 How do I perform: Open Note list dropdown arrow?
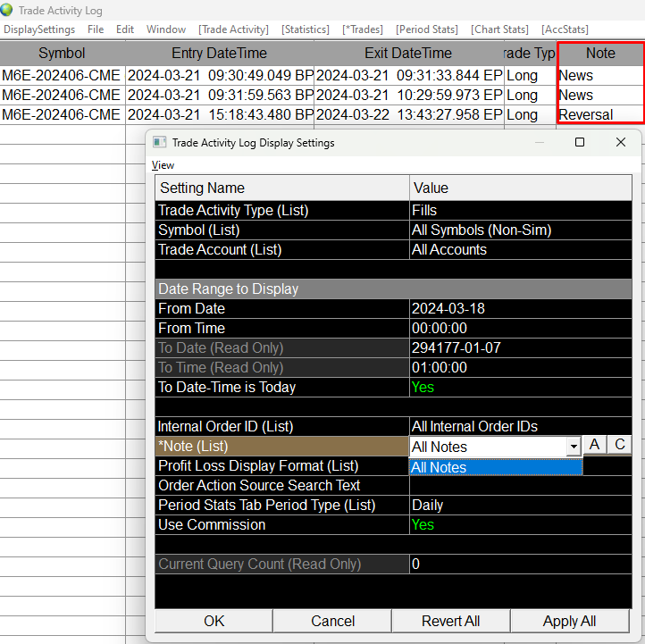tap(574, 447)
